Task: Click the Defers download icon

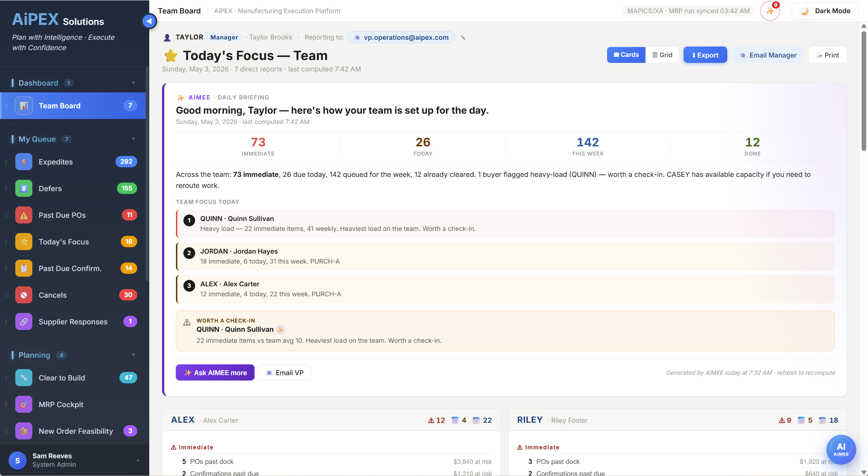Action: (24, 189)
